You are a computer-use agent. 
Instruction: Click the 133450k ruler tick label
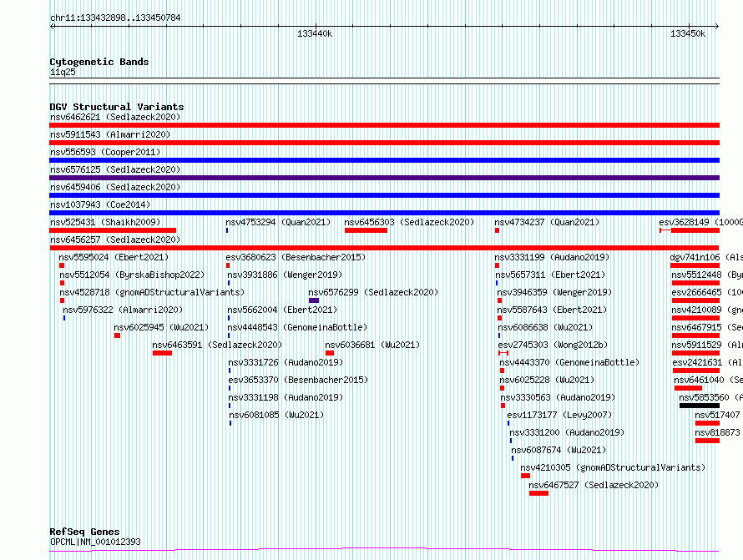(x=688, y=33)
